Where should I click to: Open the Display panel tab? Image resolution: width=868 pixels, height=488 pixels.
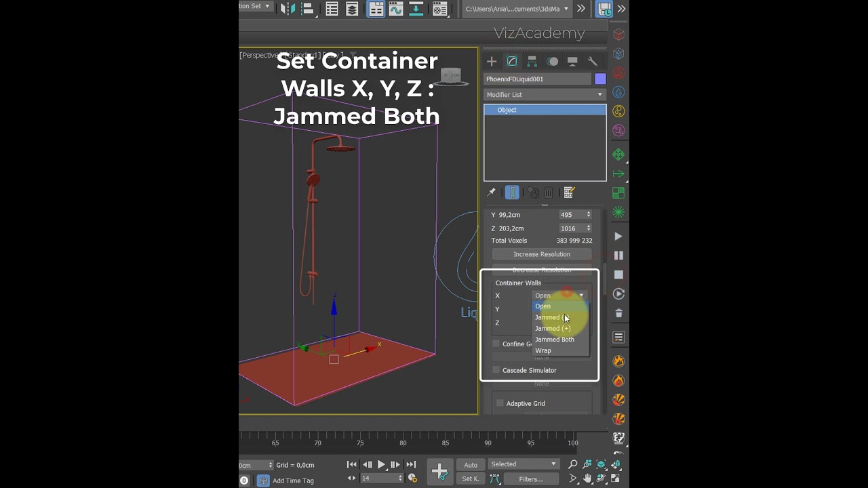[x=572, y=61]
